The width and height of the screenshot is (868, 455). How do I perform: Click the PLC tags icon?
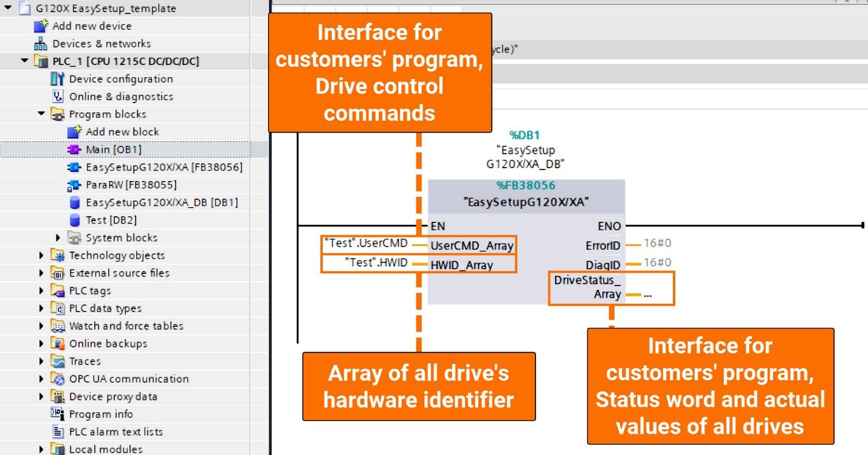58,290
